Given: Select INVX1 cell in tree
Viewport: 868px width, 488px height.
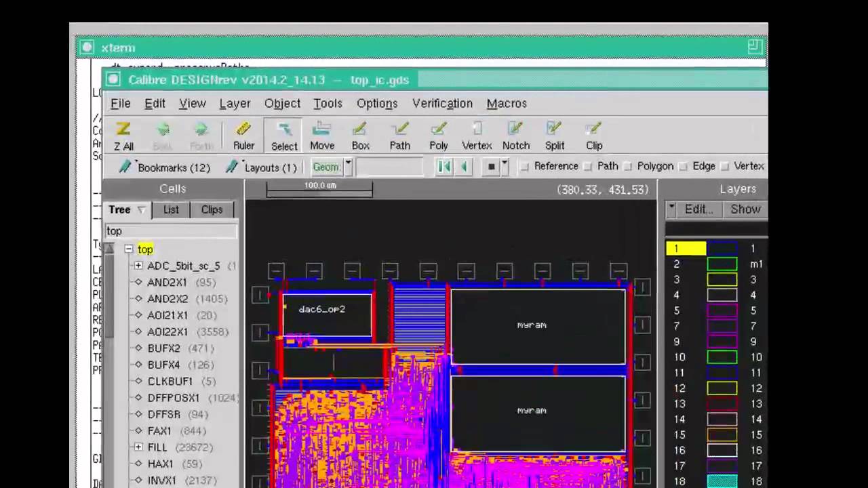Looking at the screenshot, I should tap(162, 481).
